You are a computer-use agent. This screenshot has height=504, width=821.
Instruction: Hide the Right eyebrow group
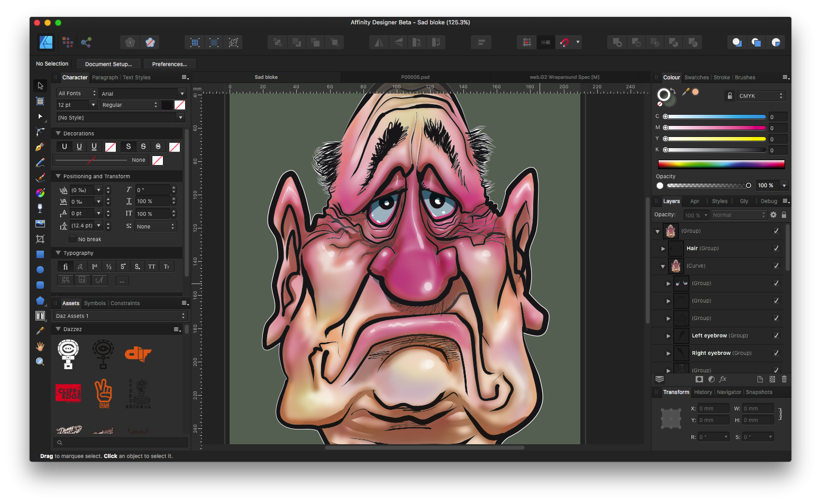(776, 353)
